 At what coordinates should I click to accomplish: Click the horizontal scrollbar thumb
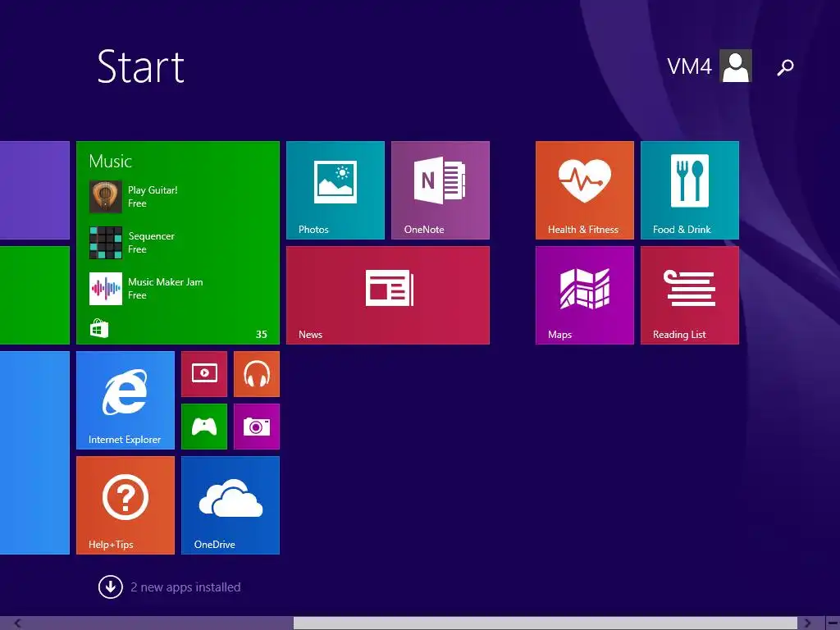click(546, 623)
